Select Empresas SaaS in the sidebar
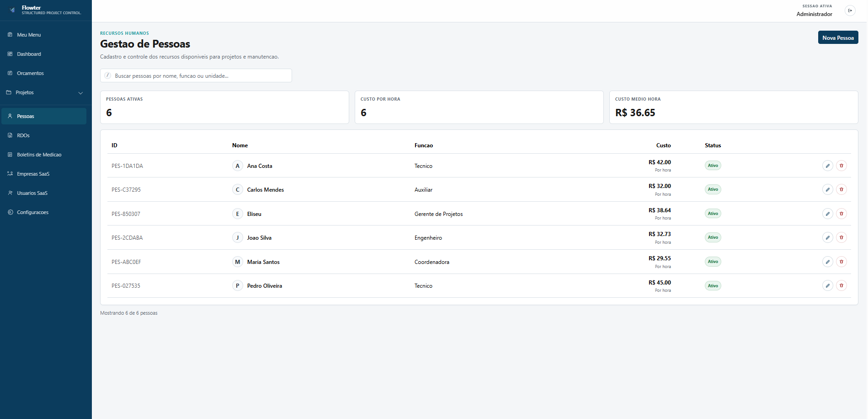Screen dimensions: 868x419 pyautogui.click(x=33, y=174)
